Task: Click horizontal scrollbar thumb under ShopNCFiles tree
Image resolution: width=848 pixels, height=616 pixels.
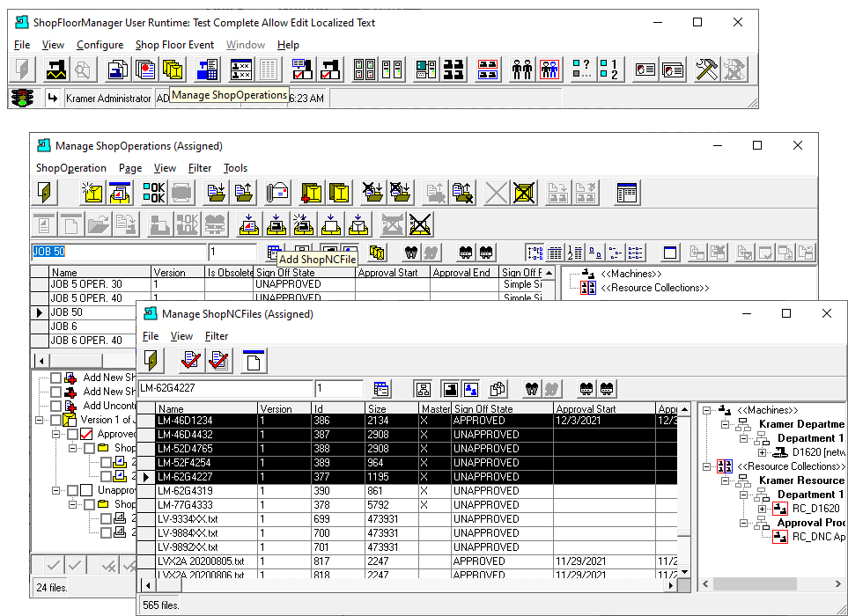Action: [x=755, y=583]
